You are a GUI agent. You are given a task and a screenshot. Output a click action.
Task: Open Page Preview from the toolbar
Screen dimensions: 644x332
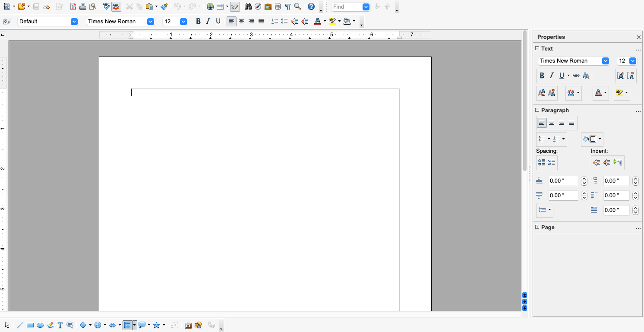click(92, 6)
